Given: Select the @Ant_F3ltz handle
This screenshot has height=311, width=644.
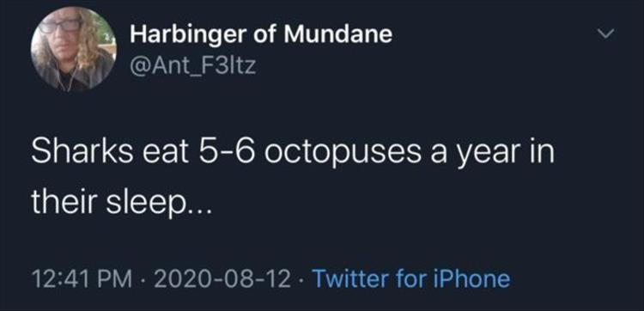Looking at the screenshot, I should click(193, 66).
